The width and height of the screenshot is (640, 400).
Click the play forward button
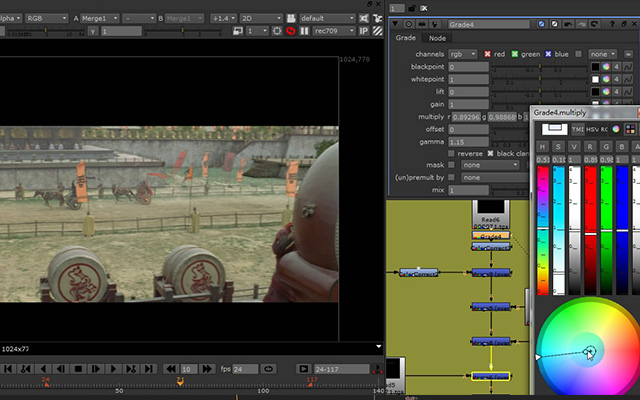pos(113,369)
